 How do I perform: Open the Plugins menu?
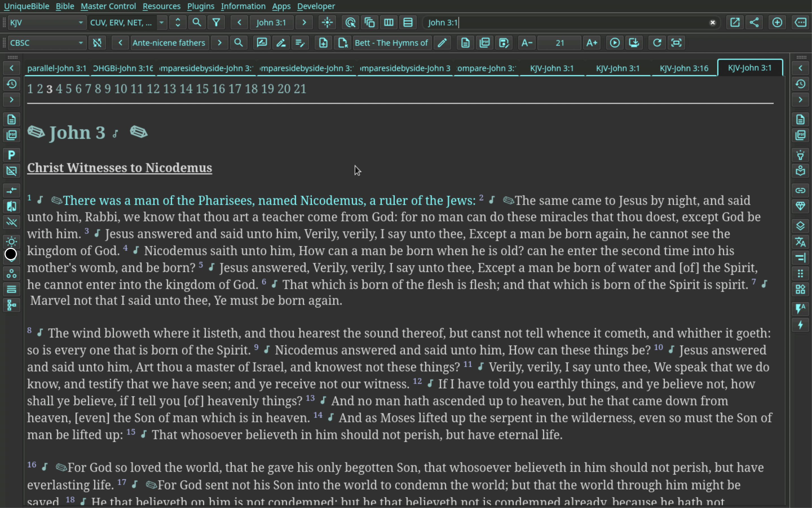click(x=201, y=6)
